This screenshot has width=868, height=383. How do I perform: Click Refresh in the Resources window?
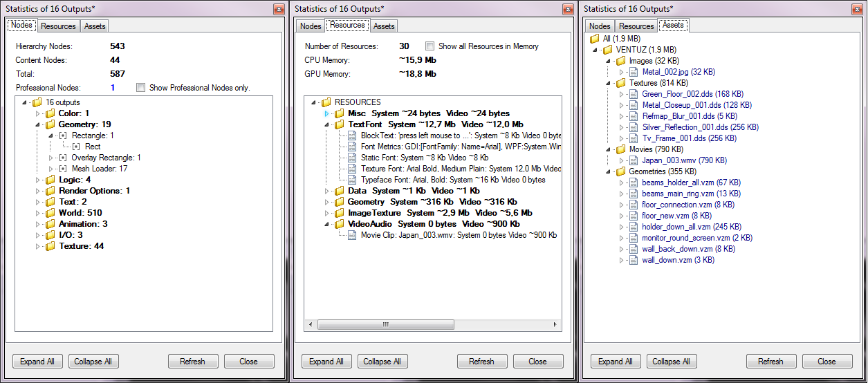481,362
